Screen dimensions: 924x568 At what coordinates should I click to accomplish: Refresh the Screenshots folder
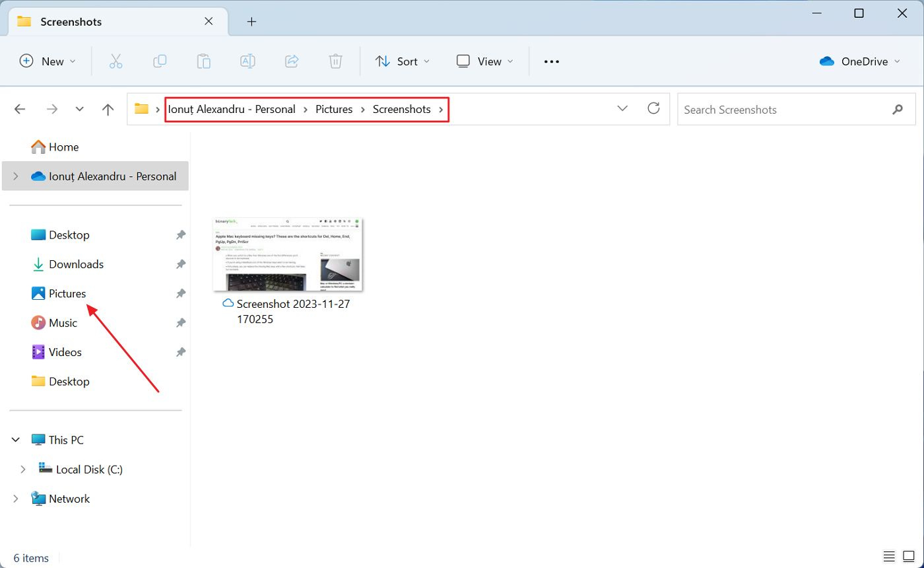pyautogui.click(x=653, y=109)
